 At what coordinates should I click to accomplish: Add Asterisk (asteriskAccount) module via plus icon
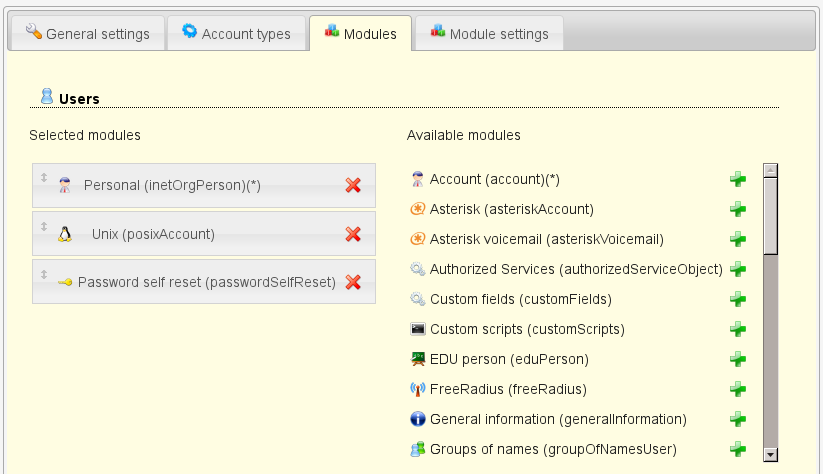point(738,209)
